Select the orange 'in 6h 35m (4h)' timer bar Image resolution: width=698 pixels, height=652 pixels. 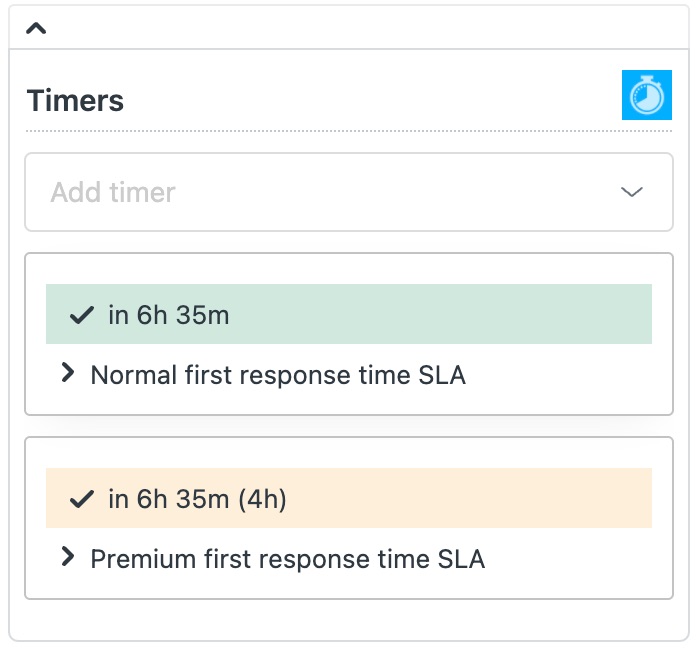click(x=349, y=498)
